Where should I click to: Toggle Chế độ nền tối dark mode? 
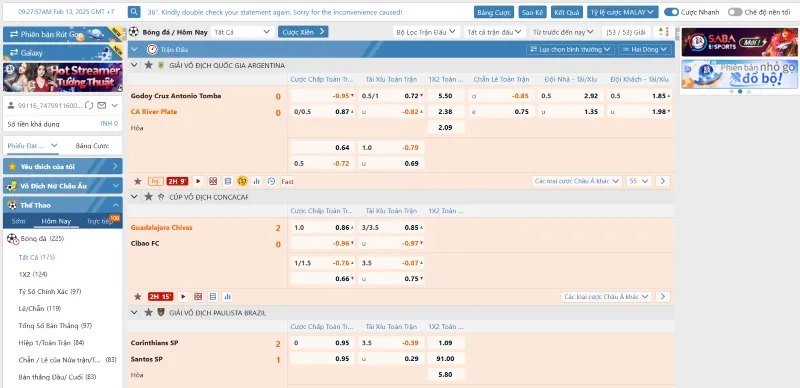click(x=735, y=12)
